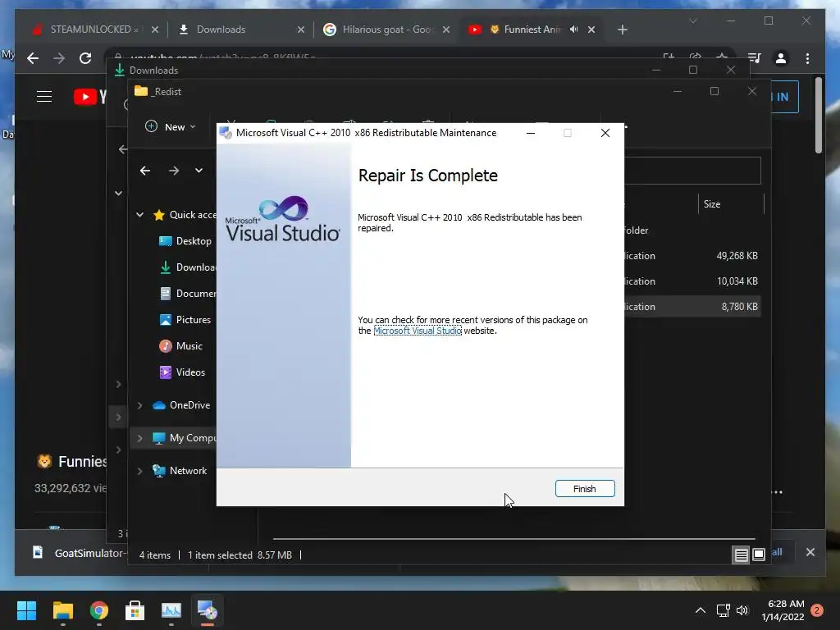This screenshot has width=840, height=630.
Task: Collapse the Quick access tree node
Action: coord(139,215)
